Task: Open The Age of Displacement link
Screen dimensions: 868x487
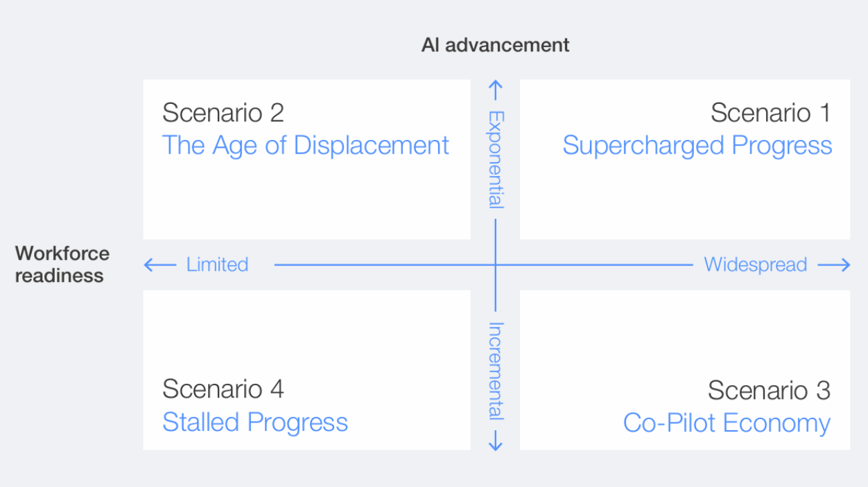Action: point(305,145)
